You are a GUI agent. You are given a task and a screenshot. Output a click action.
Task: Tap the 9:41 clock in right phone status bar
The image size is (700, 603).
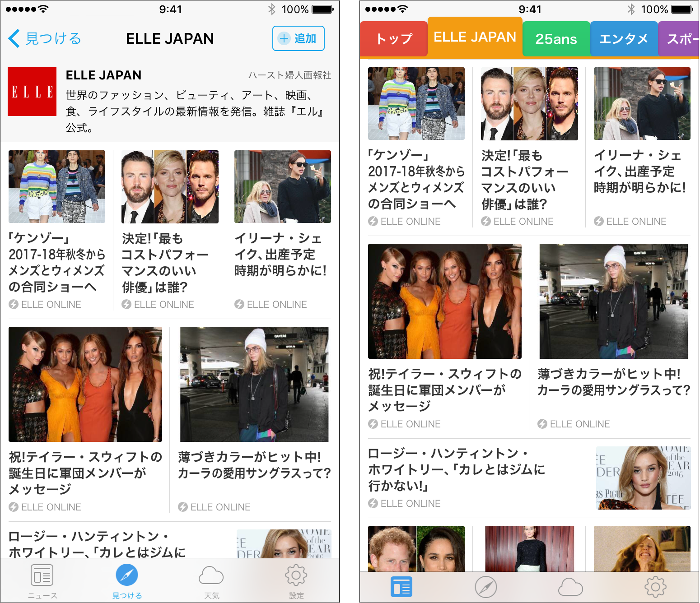tap(530, 9)
